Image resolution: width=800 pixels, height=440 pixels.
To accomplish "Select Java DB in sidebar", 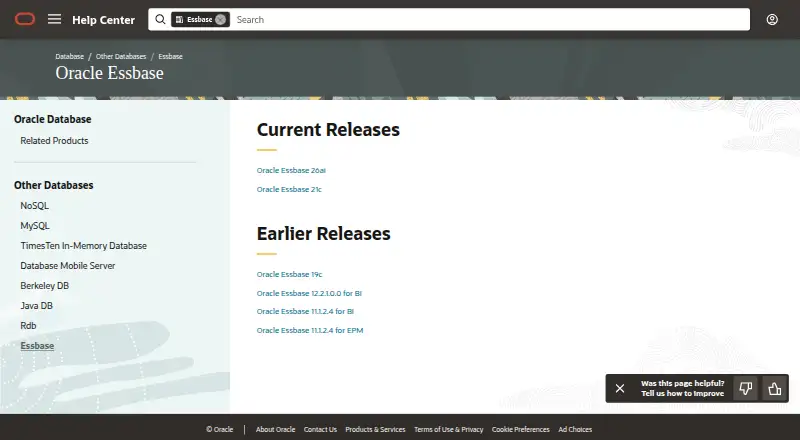I will (37, 305).
